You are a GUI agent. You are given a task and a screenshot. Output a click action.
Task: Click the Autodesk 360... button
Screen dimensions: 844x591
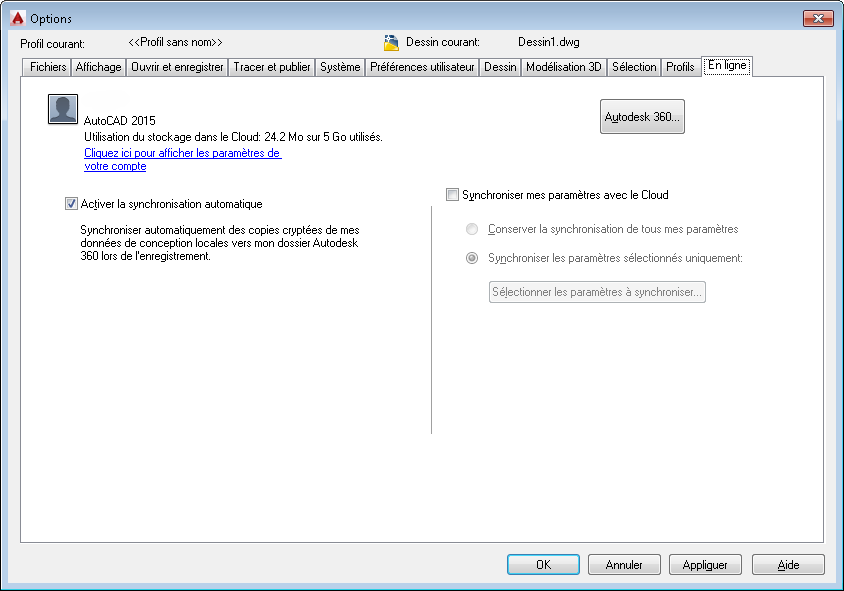pyautogui.click(x=642, y=116)
